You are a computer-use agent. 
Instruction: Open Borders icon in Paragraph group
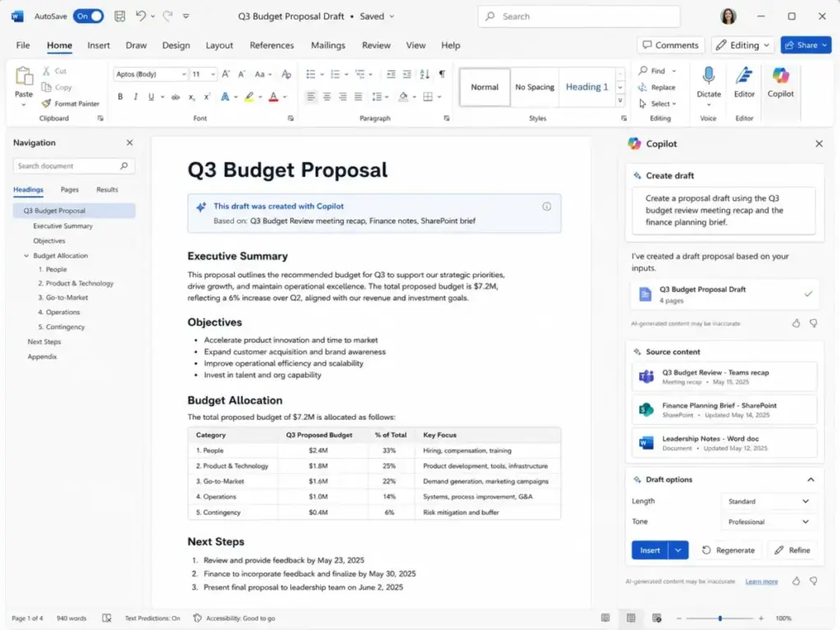pyautogui.click(x=427, y=97)
